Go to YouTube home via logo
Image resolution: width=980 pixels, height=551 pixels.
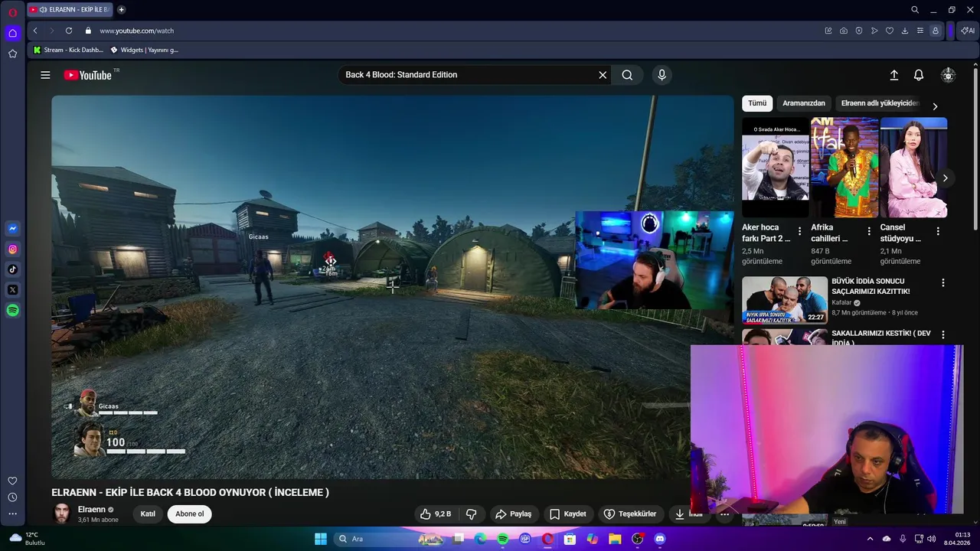pyautogui.click(x=89, y=75)
